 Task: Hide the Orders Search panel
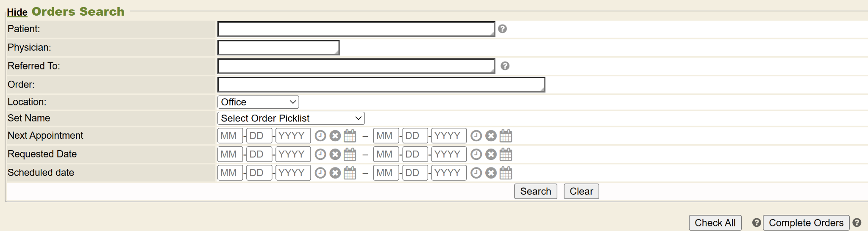pyautogui.click(x=17, y=12)
